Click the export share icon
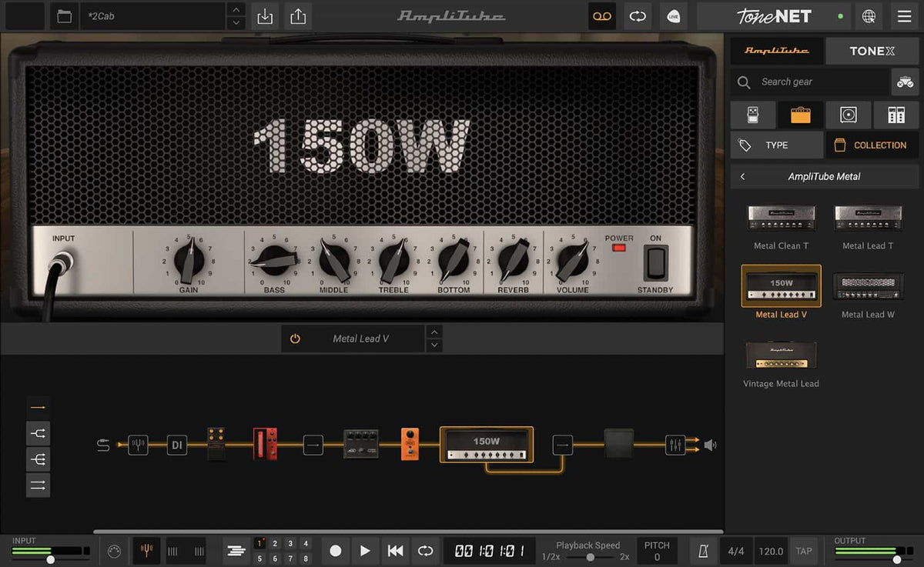Screen dimensions: 924x567 pos(299,16)
